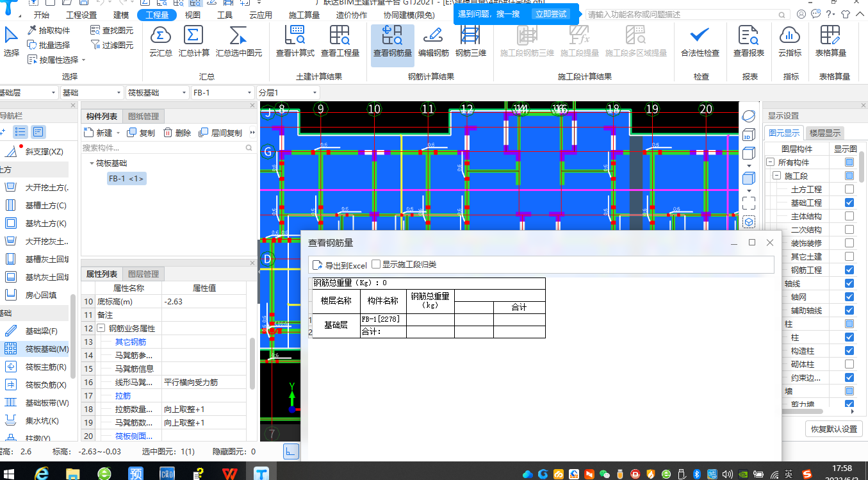Collapse 施工段 node in display settings

pos(777,176)
